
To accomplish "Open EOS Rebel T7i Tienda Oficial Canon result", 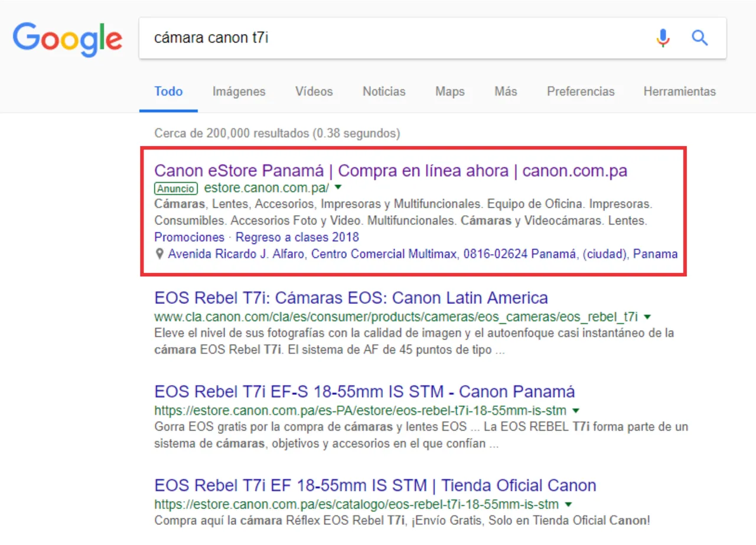I will 375,485.
